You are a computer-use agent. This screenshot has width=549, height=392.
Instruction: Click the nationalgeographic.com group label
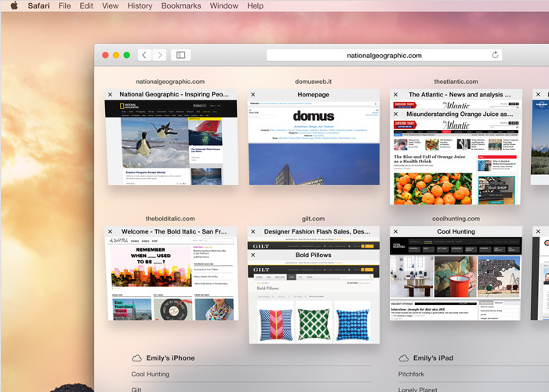coord(170,82)
